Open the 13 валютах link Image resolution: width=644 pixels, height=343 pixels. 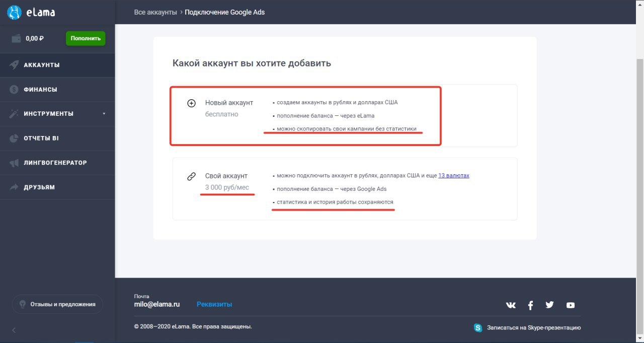(x=454, y=176)
